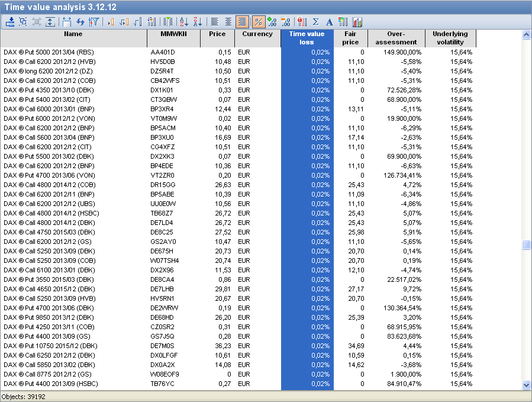532x402 pixels.
Task: Open the color palette grid icon
Action: click(343, 22)
